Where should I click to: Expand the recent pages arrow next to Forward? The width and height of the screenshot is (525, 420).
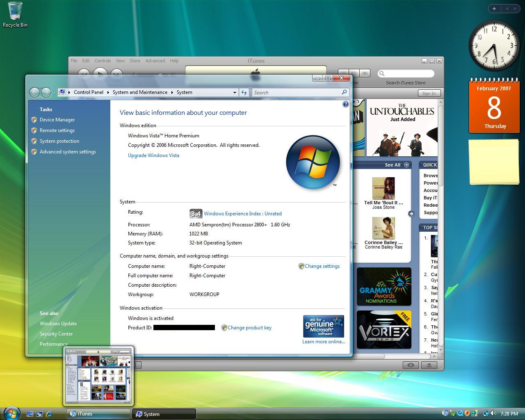point(54,93)
